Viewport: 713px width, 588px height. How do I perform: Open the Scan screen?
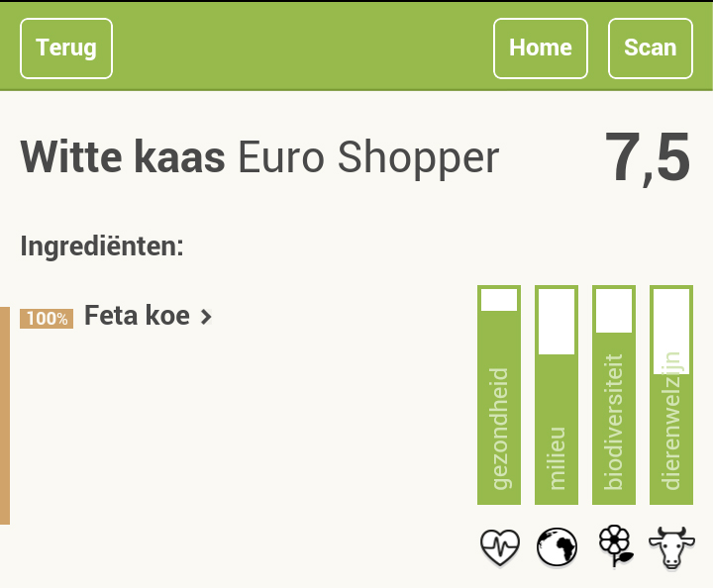(x=651, y=49)
